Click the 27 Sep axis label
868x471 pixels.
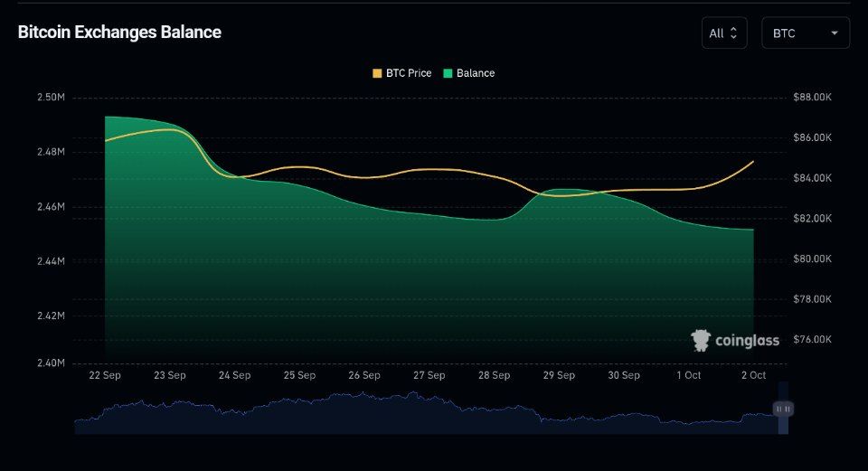[429, 375]
